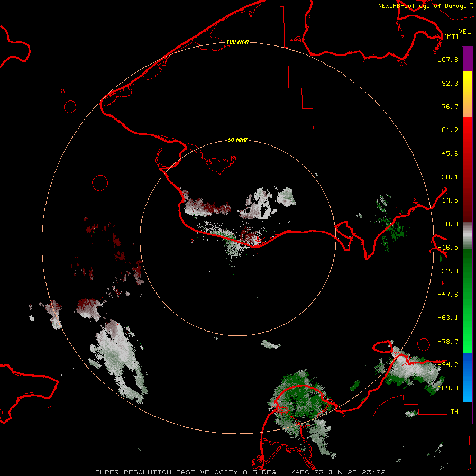Screen dimensions: 476x476
Task: Click the 30.1 value on velocity scale
Action: [450, 177]
